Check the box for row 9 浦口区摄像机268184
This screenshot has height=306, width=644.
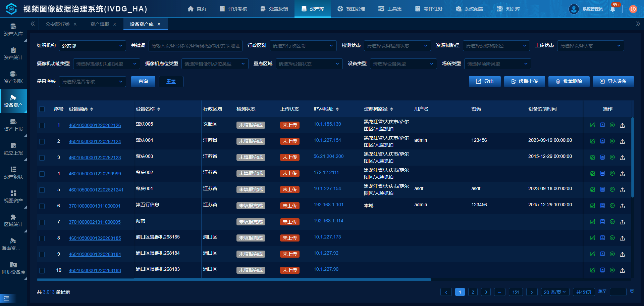point(42,255)
